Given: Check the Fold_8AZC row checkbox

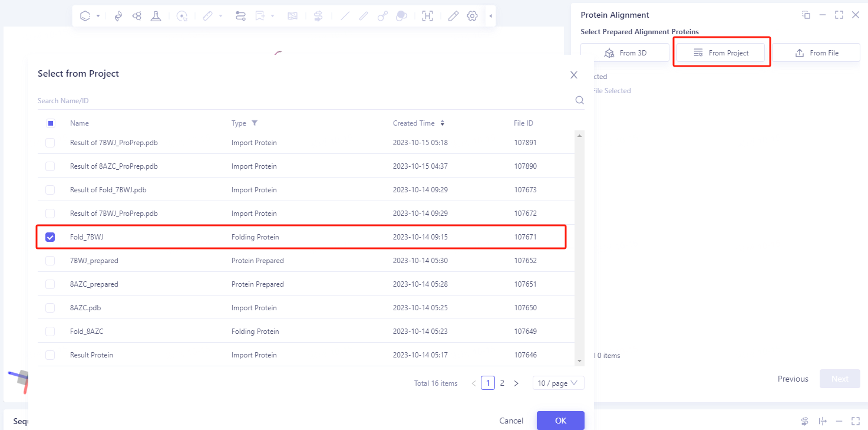Looking at the screenshot, I should 50,331.
